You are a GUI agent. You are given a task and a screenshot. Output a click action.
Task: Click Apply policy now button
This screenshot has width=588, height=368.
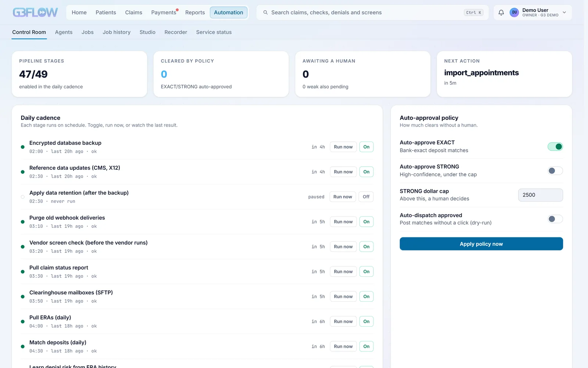tap(481, 244)
